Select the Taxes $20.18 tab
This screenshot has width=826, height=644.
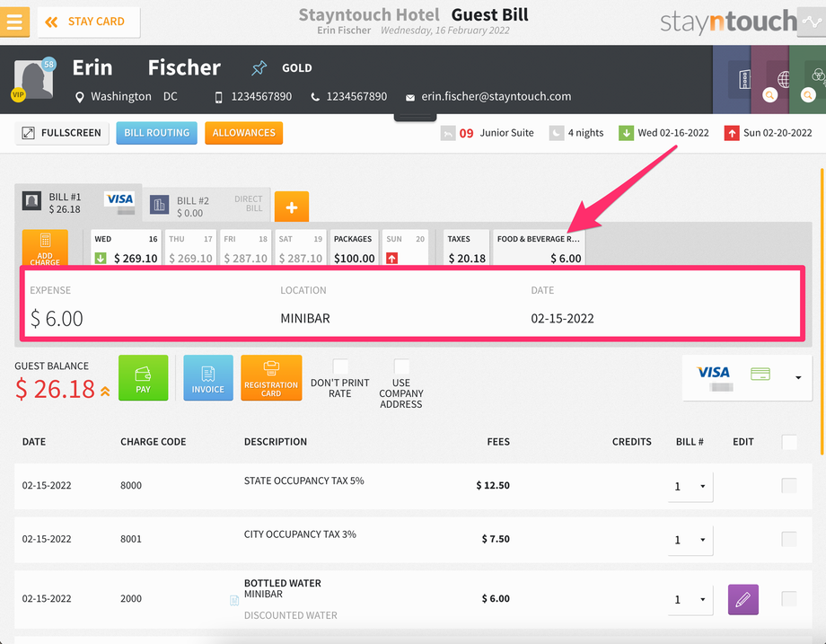point(466,248)
